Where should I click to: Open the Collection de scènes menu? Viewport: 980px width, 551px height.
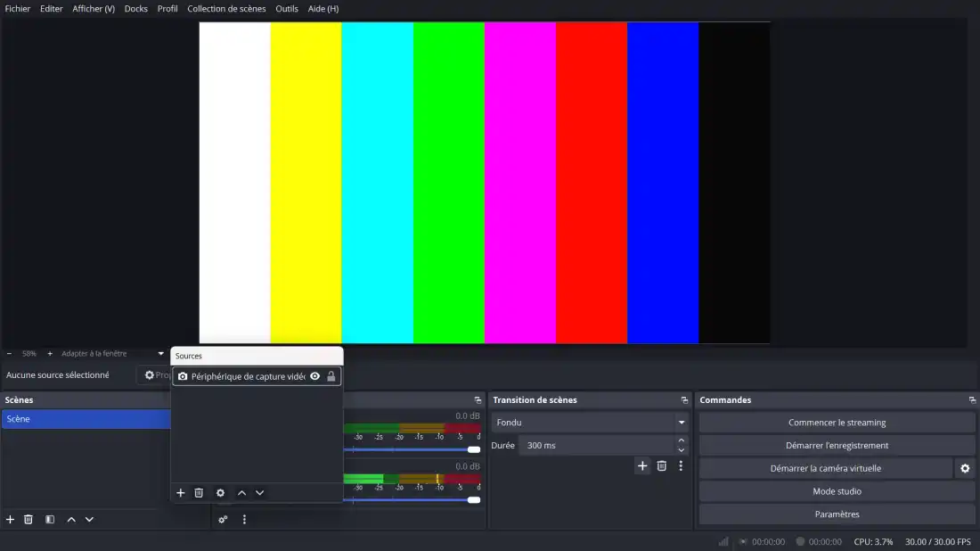point(226,9)
